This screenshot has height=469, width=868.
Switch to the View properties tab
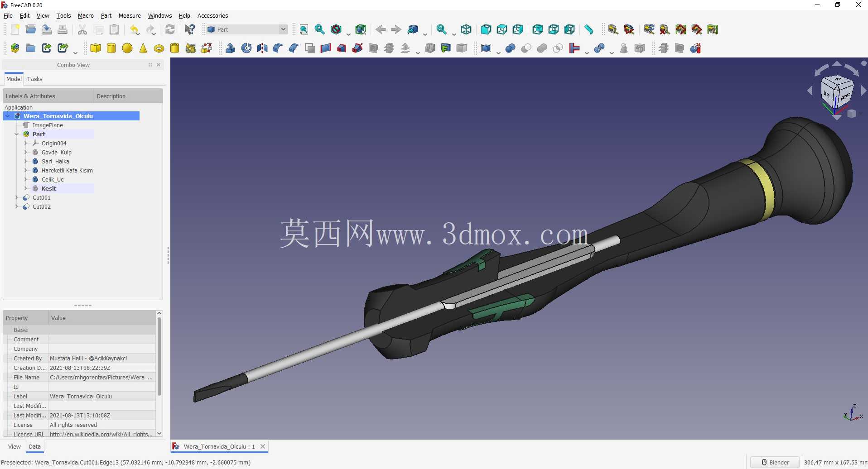(x=14, y=446)
